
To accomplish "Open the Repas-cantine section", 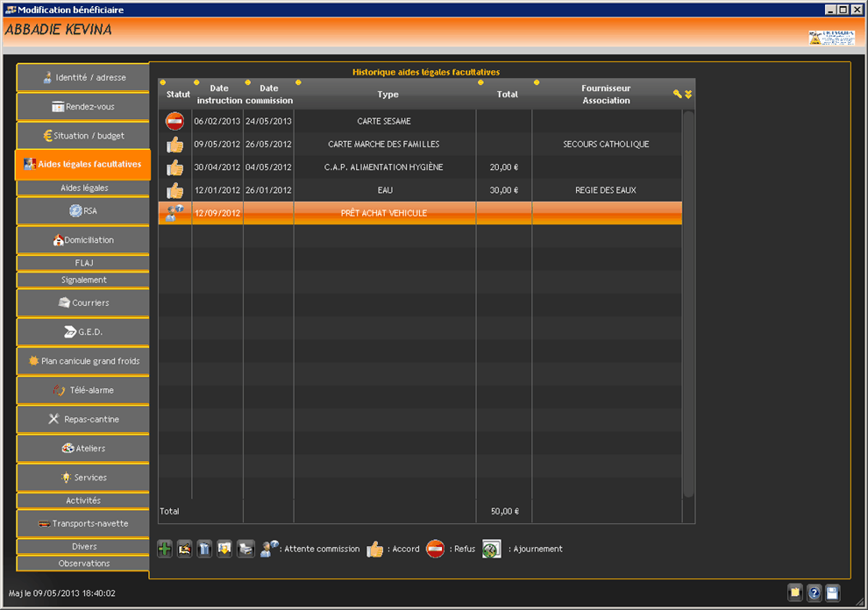I will 82,420.
